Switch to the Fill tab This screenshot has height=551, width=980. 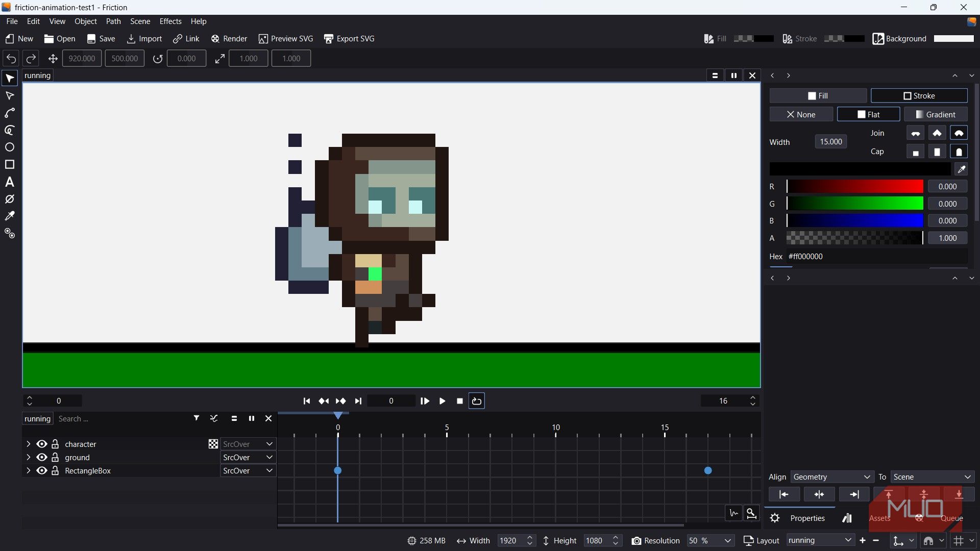818,96
